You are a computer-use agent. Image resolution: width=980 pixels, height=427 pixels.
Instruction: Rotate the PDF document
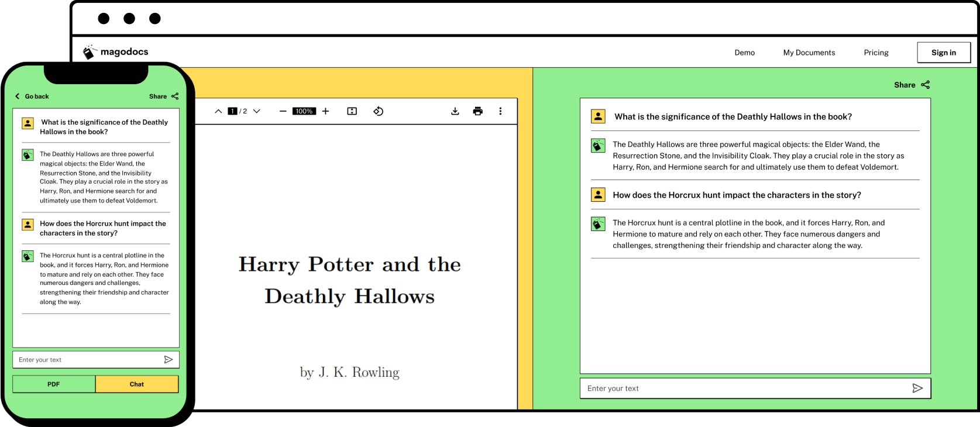378,111
